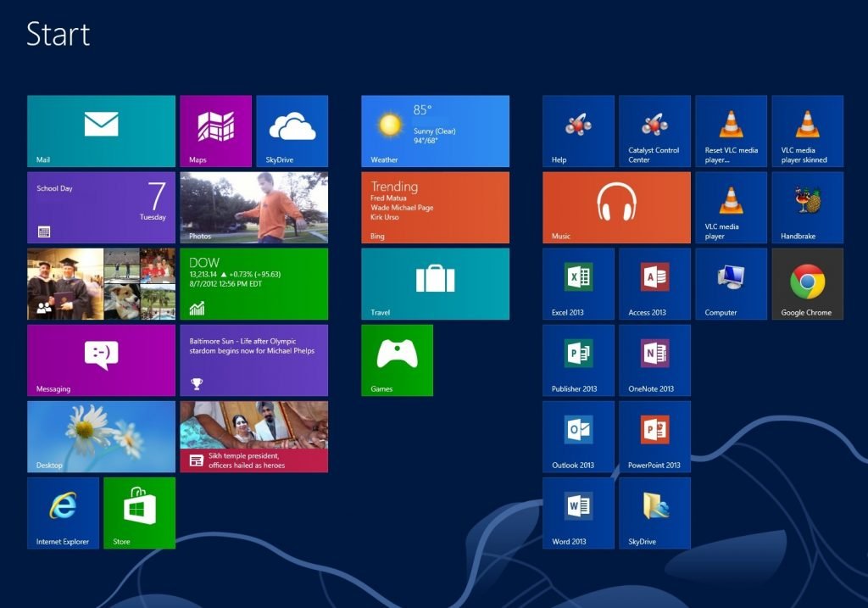Open Excel 2013 tile
868x608 pixels.
[x=578, y=283]
